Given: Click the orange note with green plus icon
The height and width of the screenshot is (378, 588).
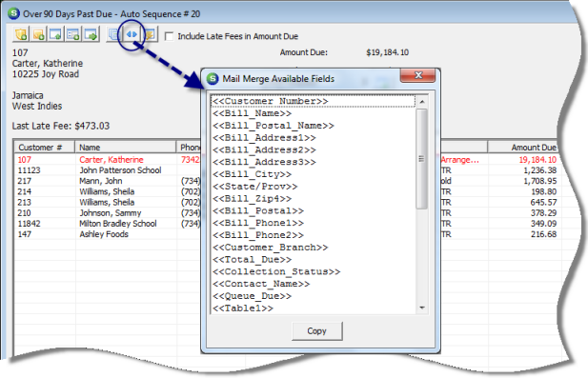Looking at the screenshot, I should (x=38, y=34).
